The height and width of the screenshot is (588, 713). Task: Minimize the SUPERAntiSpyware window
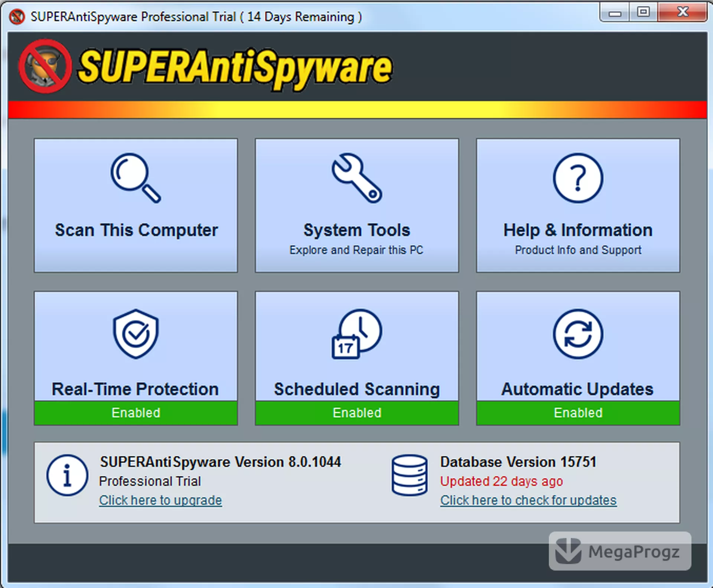[615, 13]
